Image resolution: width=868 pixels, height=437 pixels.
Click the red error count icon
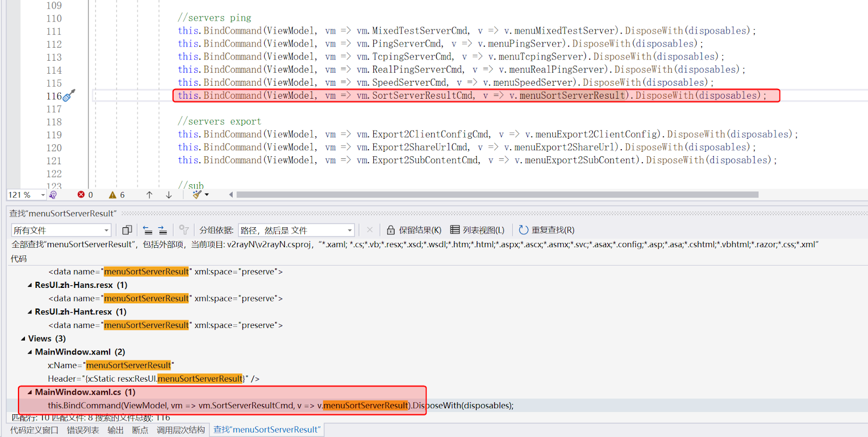coord(81,195)
